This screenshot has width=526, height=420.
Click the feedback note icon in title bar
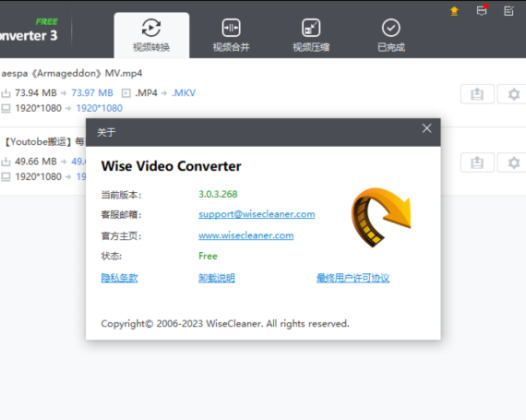509,11
